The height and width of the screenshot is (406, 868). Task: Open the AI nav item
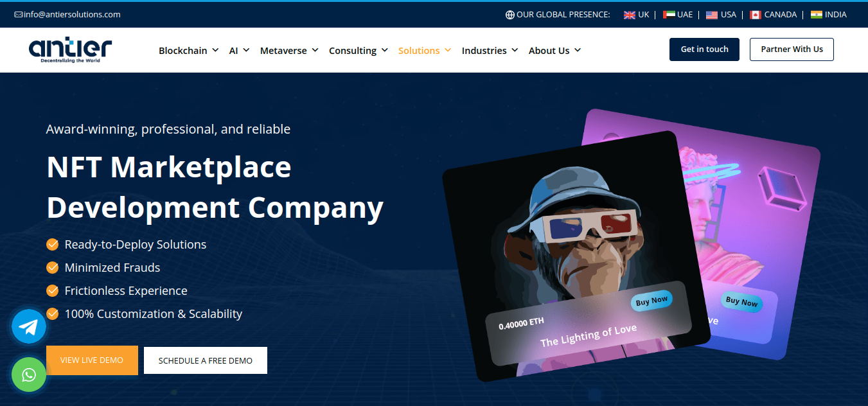click(x=234, y=50)
